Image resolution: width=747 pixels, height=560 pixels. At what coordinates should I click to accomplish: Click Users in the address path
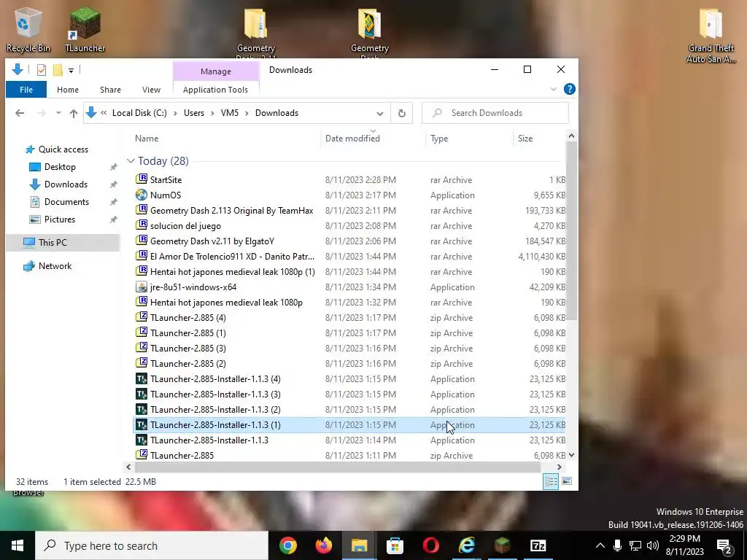(194, 113)
